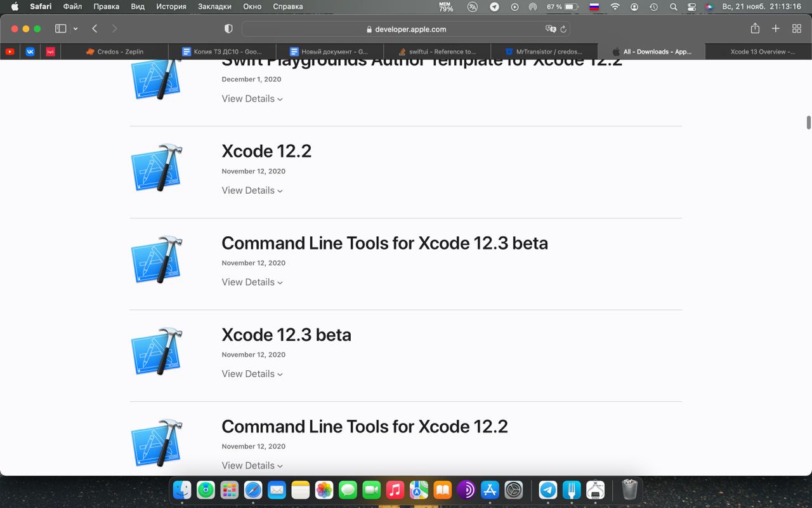Viewport: 812px width, 508px height.
Task: Open Notes from the Dock
Action: click(300, 490)
